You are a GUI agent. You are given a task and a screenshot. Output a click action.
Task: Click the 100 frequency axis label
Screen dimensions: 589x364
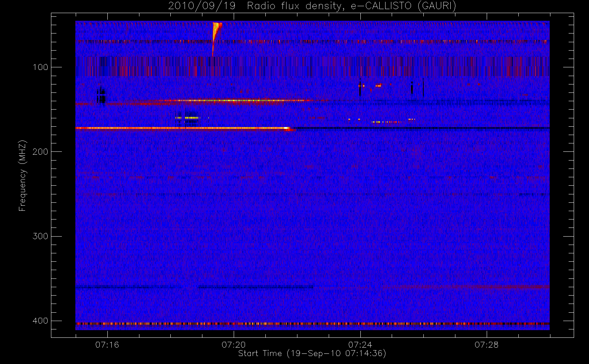(40, 67)
